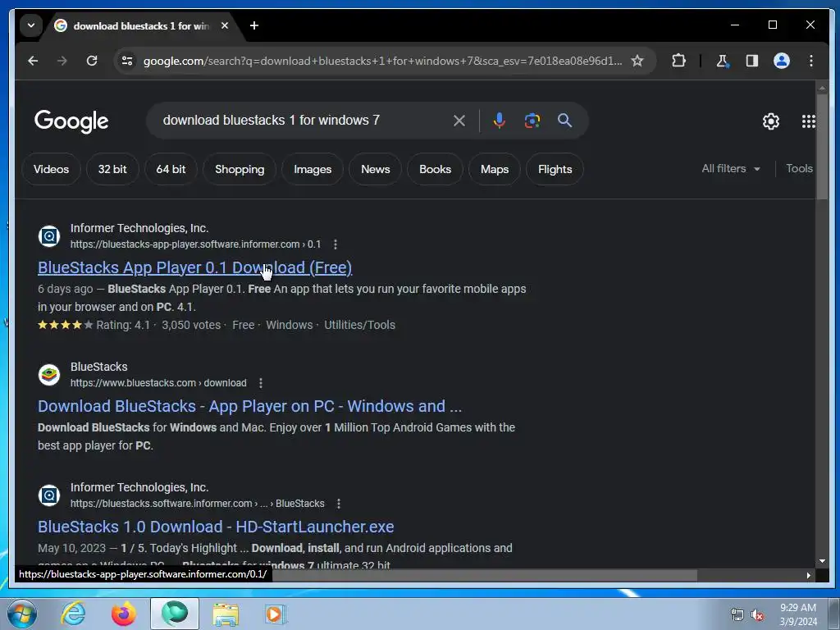
Task: Launch Internet Explorer from taskbar
Action: pyautogui.click(x=73, y=614)
